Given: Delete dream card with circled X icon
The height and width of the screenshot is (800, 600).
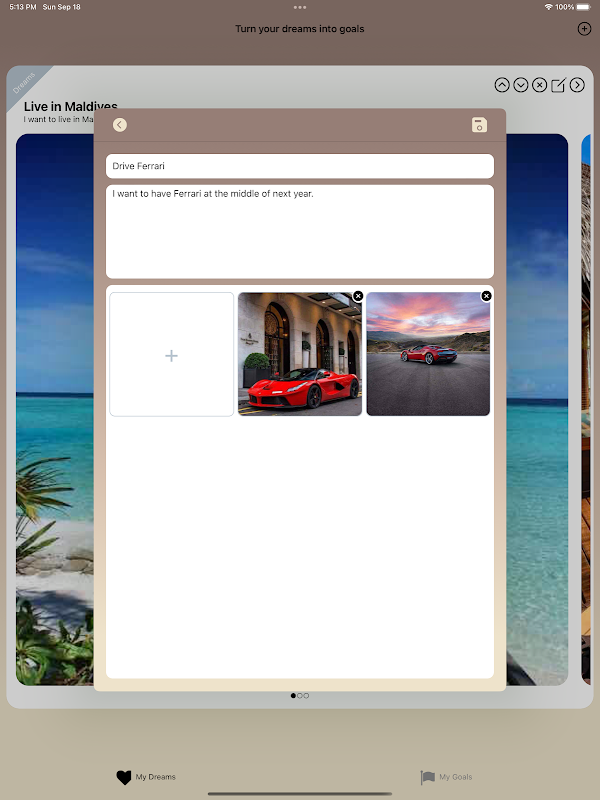Looking at the screenshot, I should pyautogui.click(x=539, y=85).
